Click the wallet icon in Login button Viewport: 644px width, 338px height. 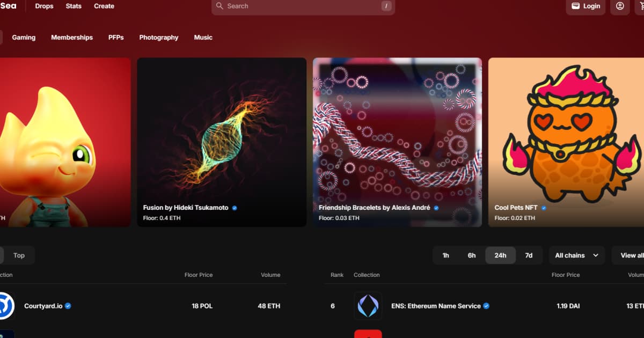[x=575, y=6]
